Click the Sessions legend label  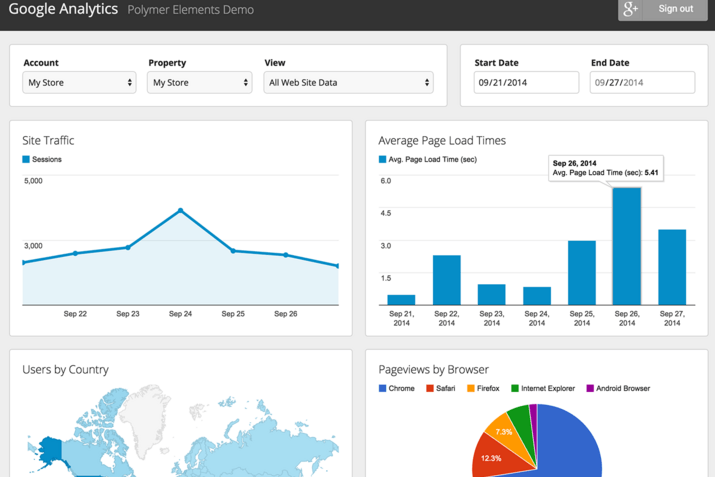tap(47, 159)
